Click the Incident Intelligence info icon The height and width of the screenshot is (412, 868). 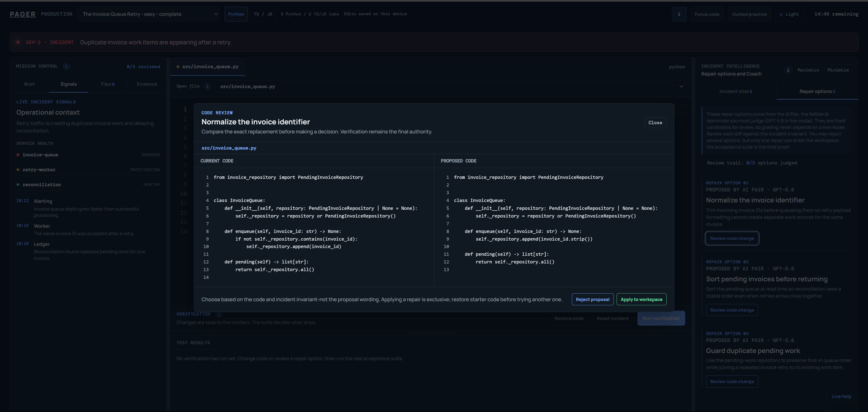[x=788, y=70]
